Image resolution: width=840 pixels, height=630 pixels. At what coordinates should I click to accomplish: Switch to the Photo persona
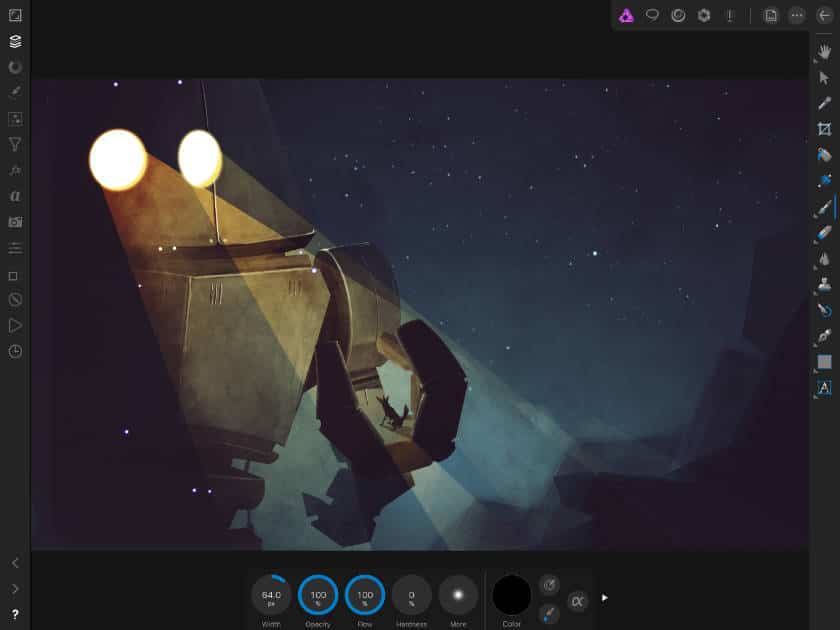[x=626, y=15]
